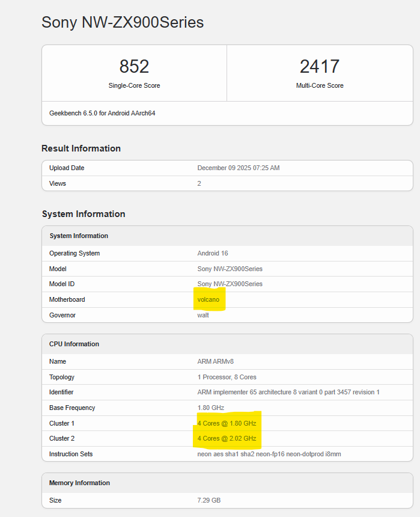
Task: Click the highlighted volcano motherboard value
Action: (209, 299)
